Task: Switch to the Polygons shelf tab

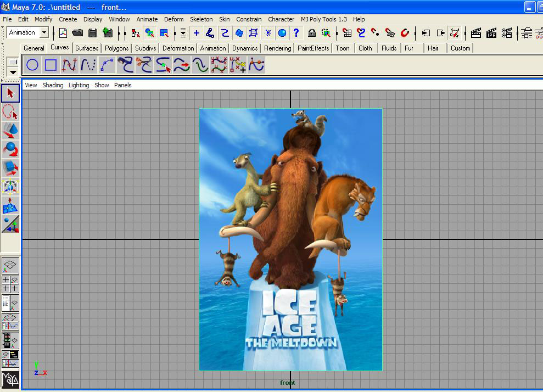Action: (117, 48)
